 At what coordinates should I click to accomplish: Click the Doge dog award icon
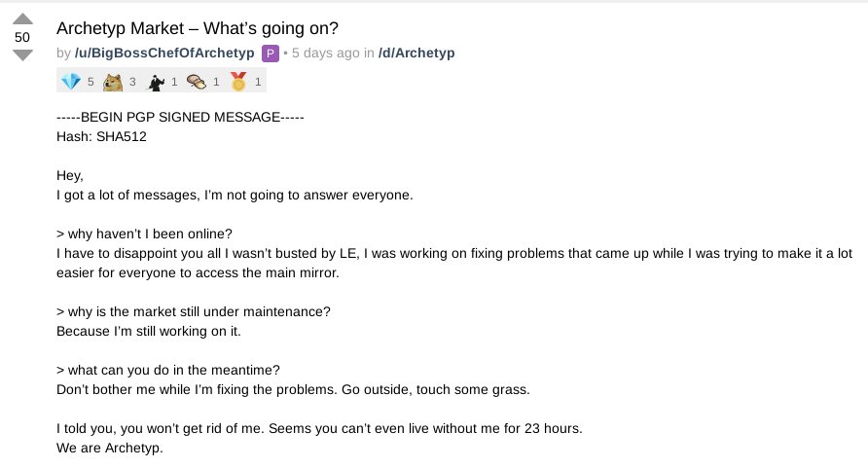pyautogui.click(x=113, y=82)
